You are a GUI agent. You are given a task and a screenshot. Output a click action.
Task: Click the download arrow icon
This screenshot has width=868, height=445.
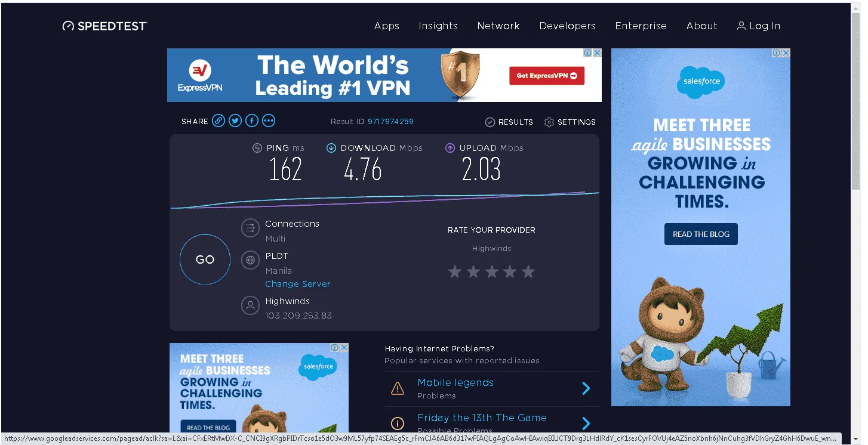click(x=331, y=148)
